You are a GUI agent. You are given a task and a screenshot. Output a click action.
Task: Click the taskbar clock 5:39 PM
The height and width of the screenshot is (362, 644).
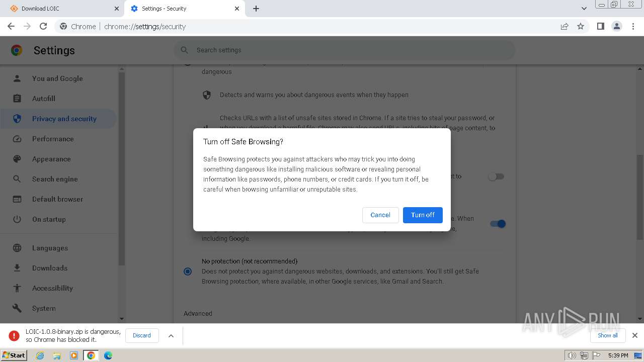[x=618, y=355]
